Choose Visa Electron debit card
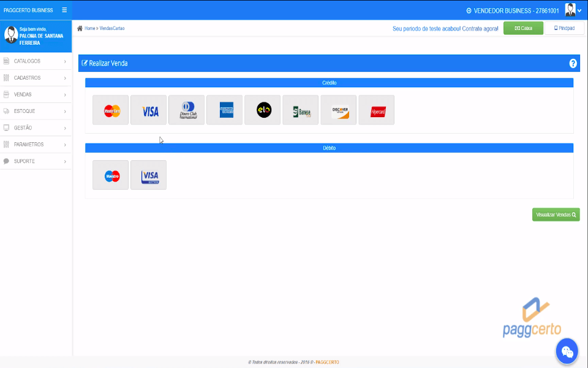This screenshot has width=588, height=368. [148, 175]
